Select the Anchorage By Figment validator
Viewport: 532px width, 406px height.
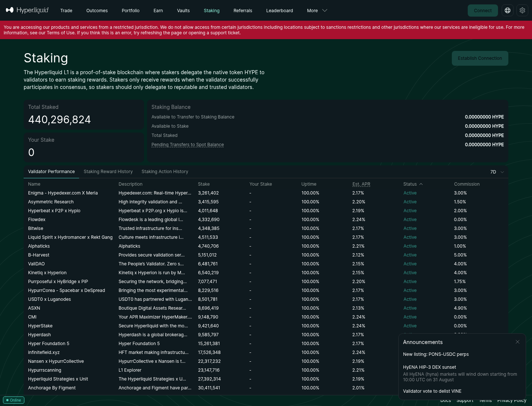click(x=52, y=388)
